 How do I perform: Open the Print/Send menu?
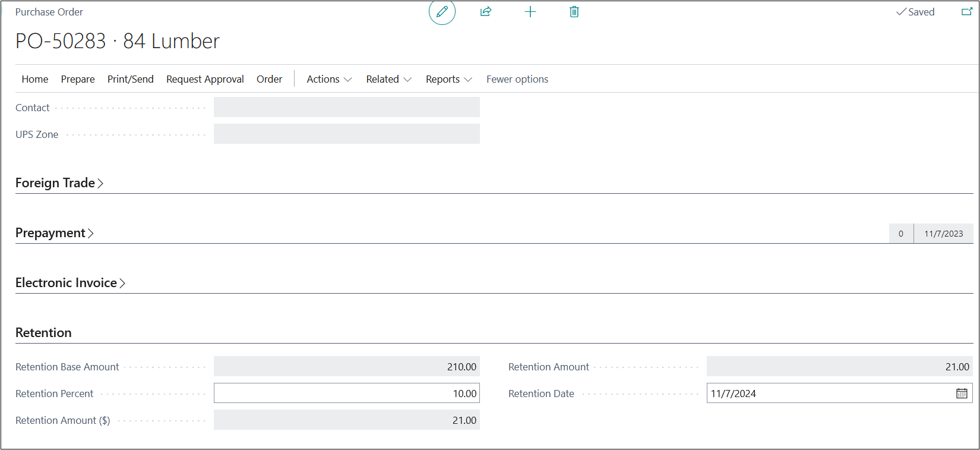click(x=130, y=79)
